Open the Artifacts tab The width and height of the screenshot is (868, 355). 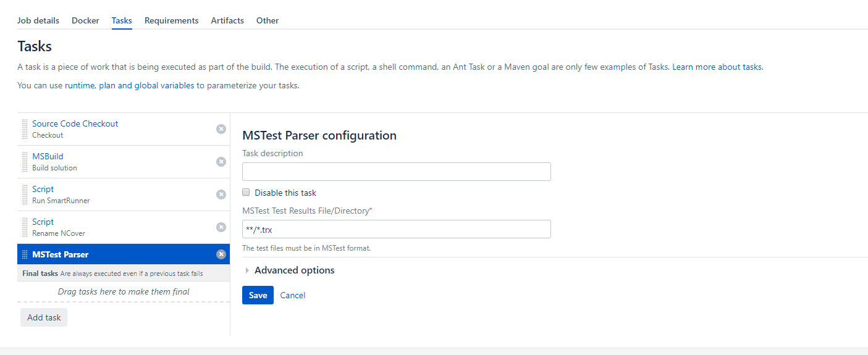pyautogui.click(x=227, y=20)
